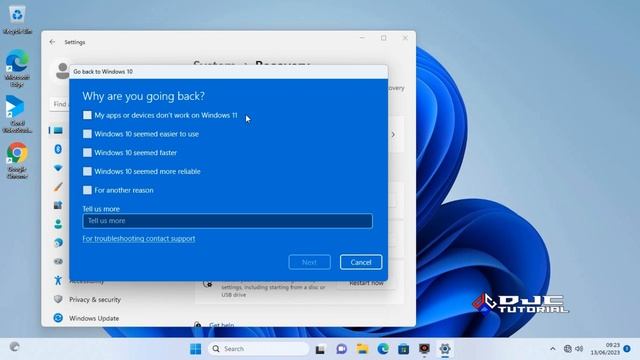The image size is (640, 360).
Task: Open the Chat app on the taskbar
Action: click(342, 349)
